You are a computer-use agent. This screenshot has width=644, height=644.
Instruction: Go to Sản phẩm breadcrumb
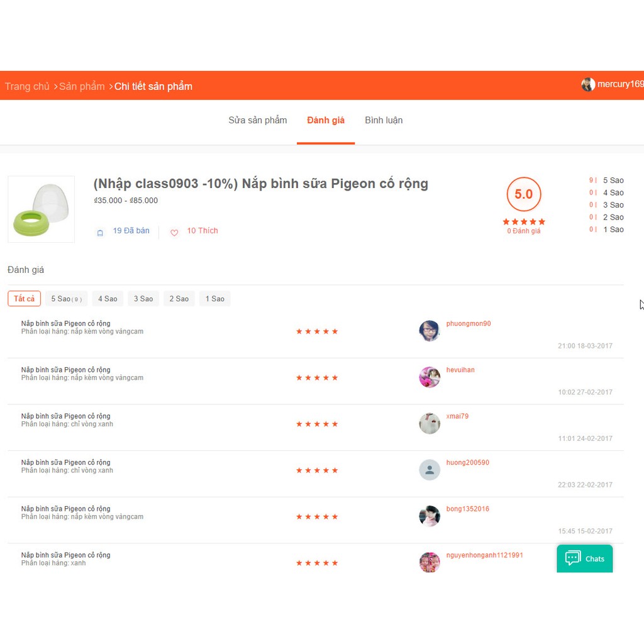82,86
